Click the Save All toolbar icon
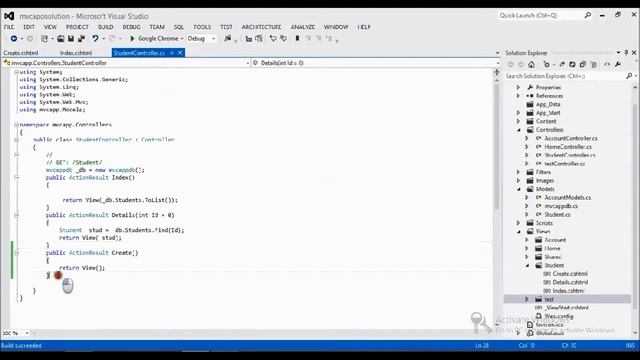The image size is (640, 360). click(x=81, y=38)
